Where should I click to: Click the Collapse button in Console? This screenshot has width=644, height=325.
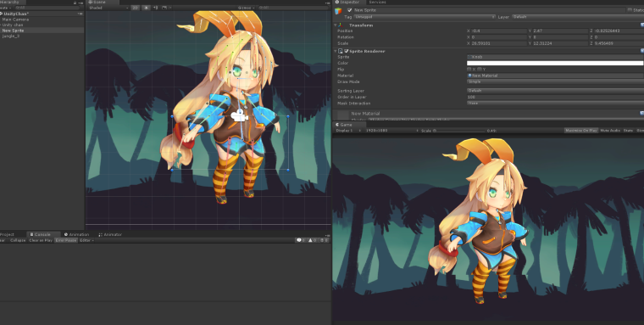(18, 240)
